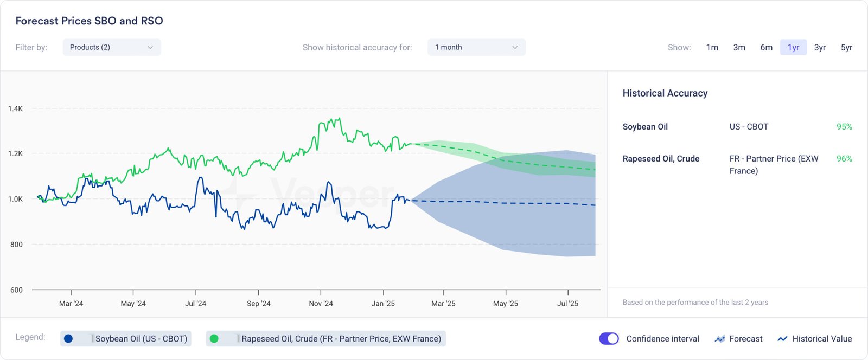Screen dimensions: 868x360
Task: Select the 6m time range
Action: tap(766, 47)
